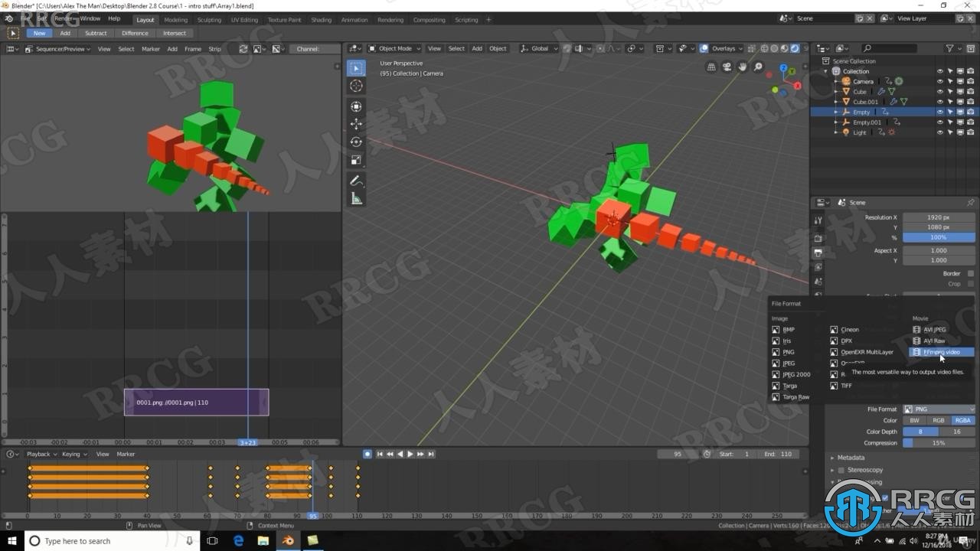Image resolution: width=980 pixels, height=551 pixels.
Task: Enable the Border checkbox
Action: tap(971, 273)
